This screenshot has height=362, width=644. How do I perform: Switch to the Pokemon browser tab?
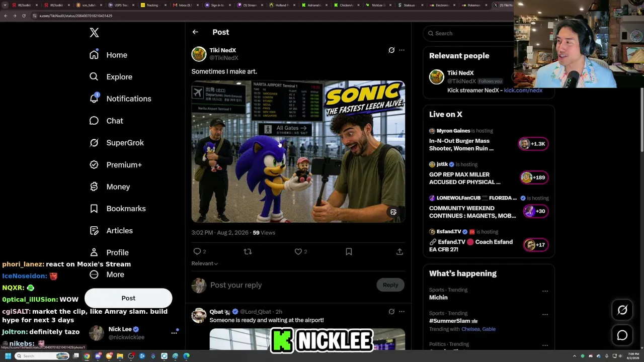[473, 5]
